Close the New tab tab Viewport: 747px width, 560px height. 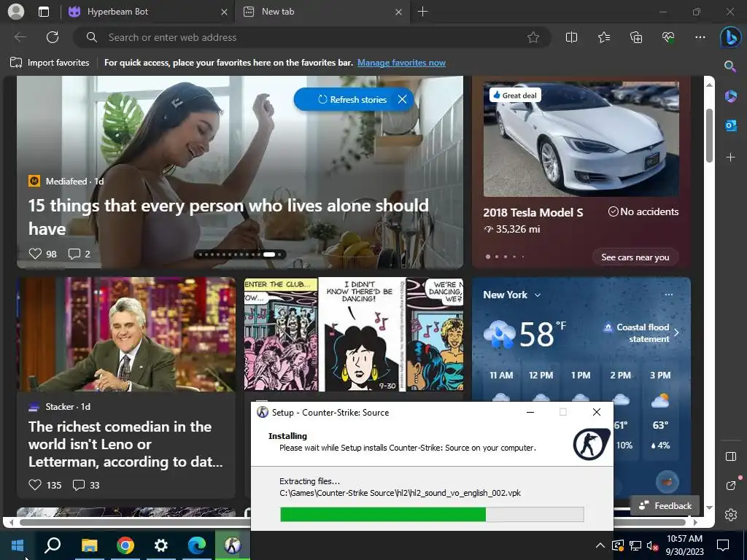[x=399, y=12]
